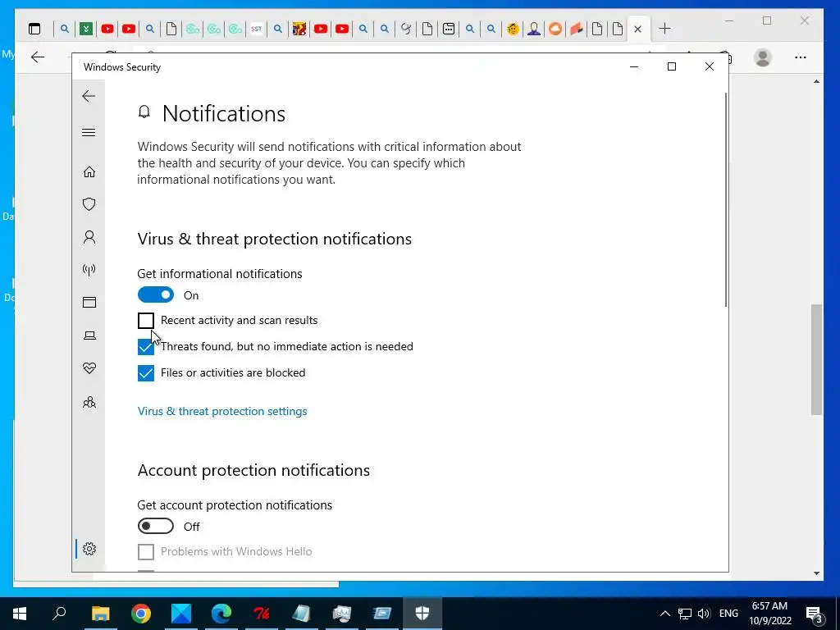Click Virus & threat protection notifications heading
The width and height of the screenshot is (840, 630).
click(x=274, y=239)
